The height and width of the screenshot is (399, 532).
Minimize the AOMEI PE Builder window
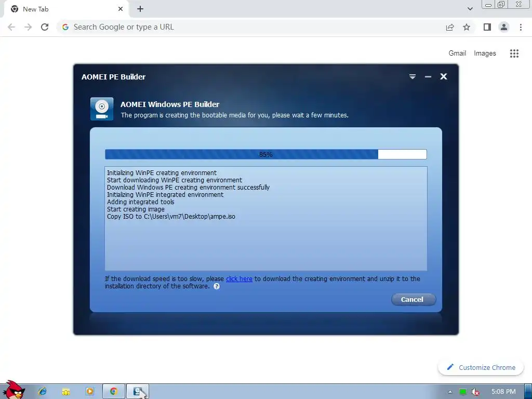tap(428, 77)
